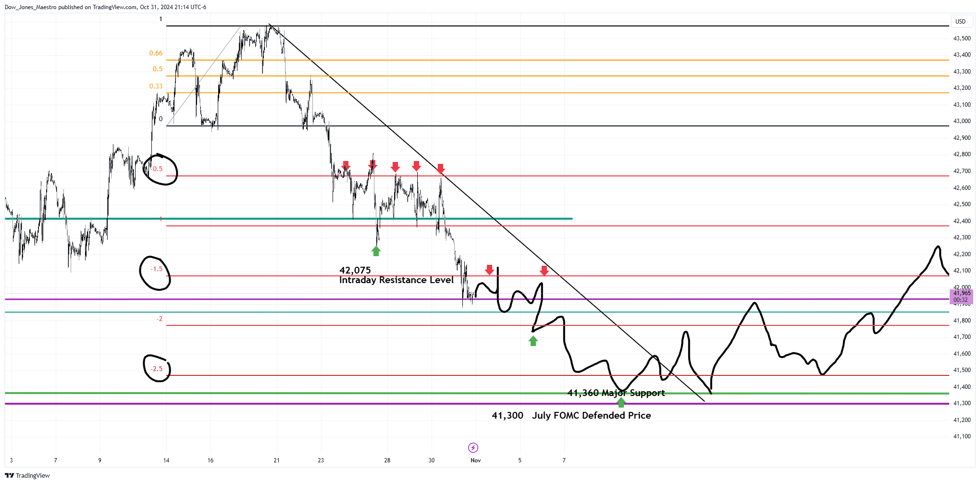This screenshot has height=484, width=980.
Task: Click the 23 date axis label
Action: 321,460
